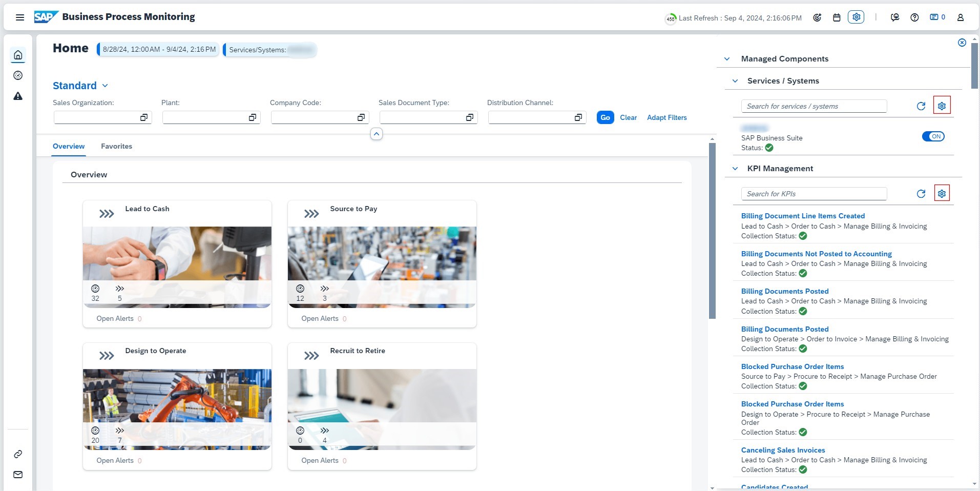The width and height of the screenshot is (980, 491).
Task: Open the Adapt Filters link
Action: (666, 117)
